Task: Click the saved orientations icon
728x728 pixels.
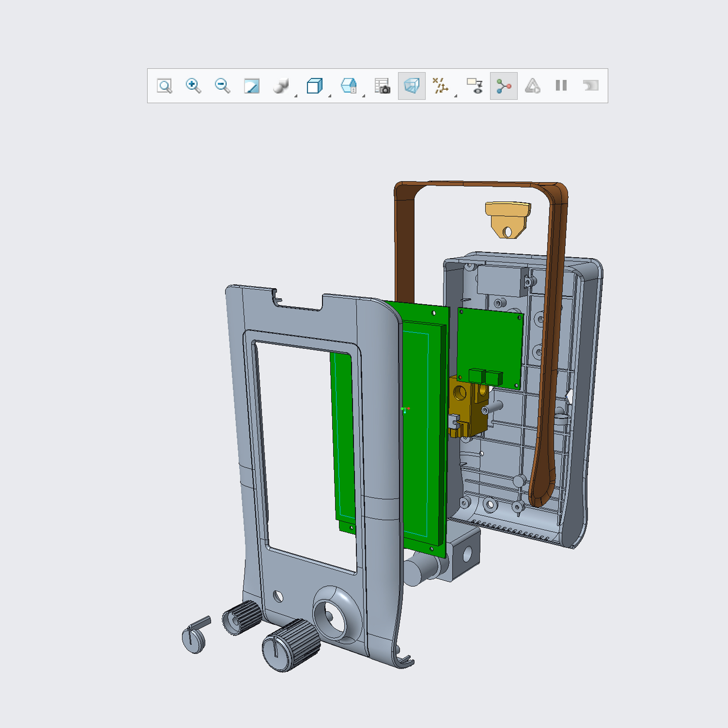Action: click(349, 86)
